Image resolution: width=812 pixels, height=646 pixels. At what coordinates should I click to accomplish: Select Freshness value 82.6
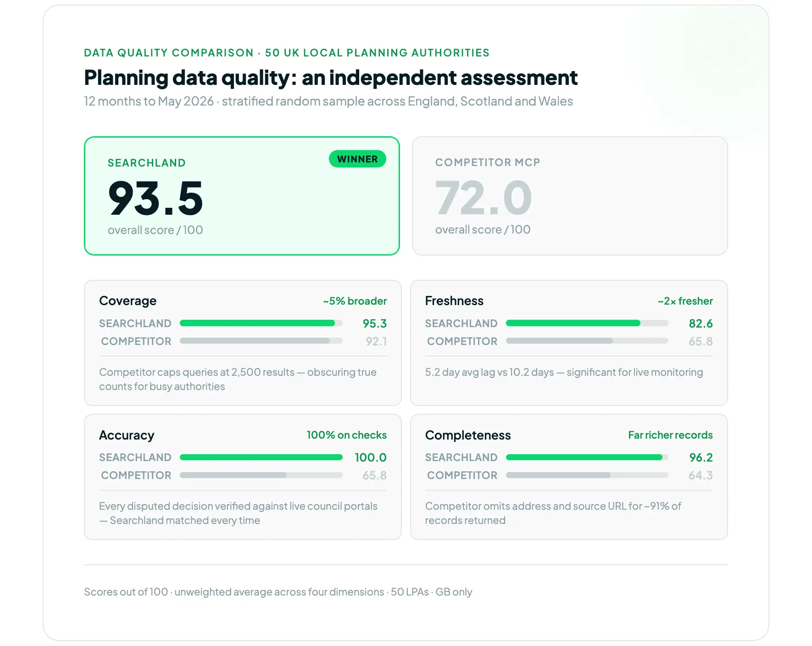point(701,323)
